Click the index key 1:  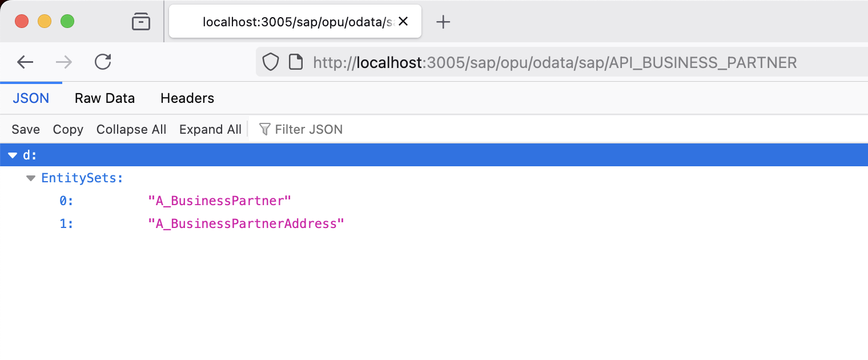(x=67, y=224)
